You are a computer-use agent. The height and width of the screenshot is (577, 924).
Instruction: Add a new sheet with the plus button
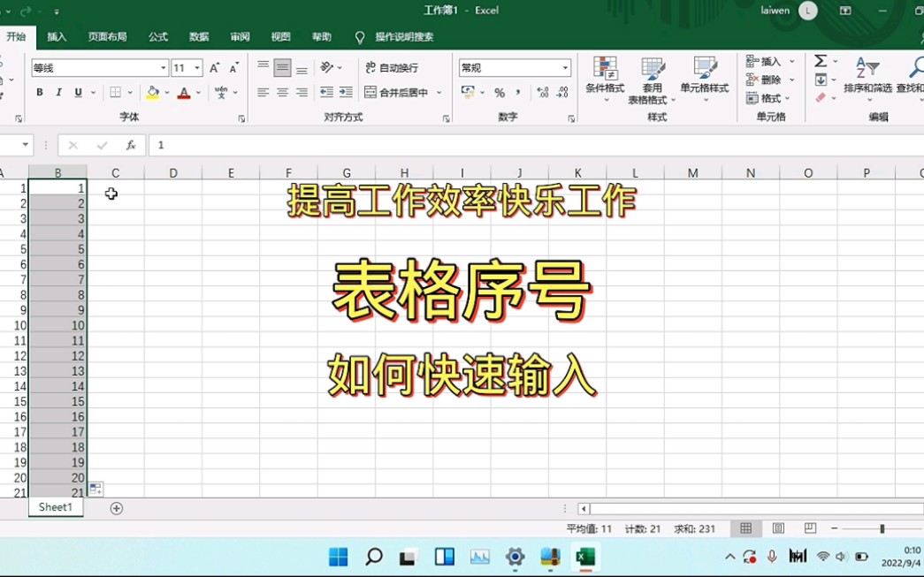tap(115, 507)
